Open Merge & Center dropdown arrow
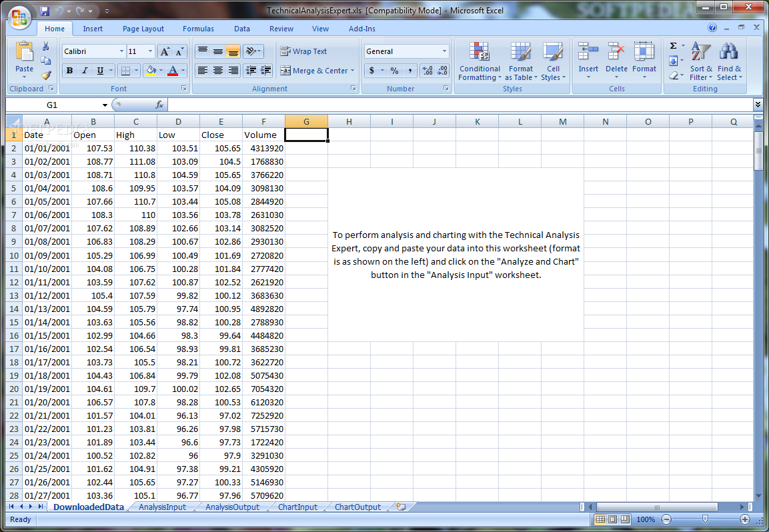 [x=352, y=71]
